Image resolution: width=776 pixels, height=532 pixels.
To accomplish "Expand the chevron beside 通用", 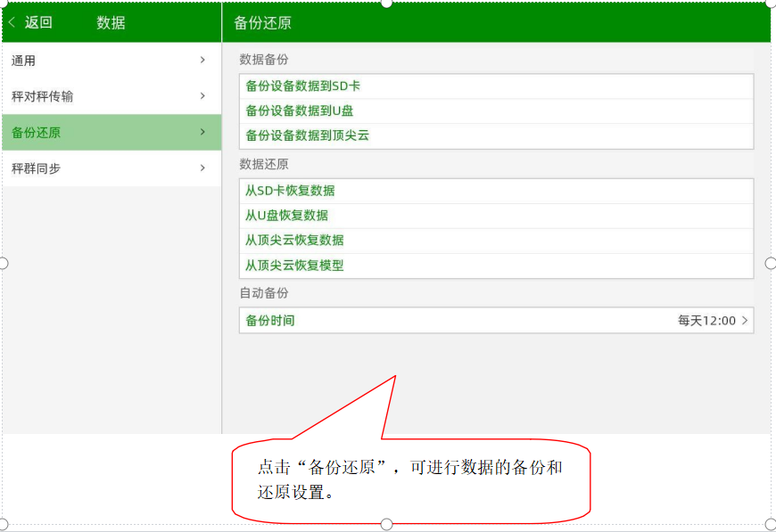I will coord(202,60).
